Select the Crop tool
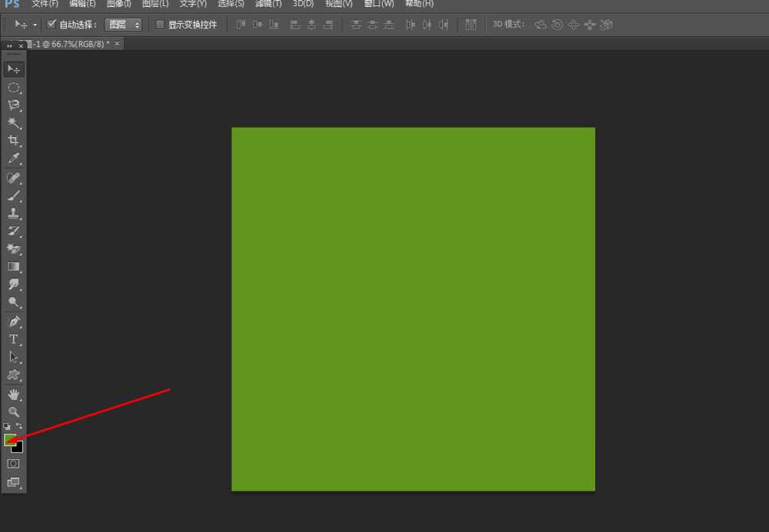This screenshot has width=769, height=532. tap(13, 141)
